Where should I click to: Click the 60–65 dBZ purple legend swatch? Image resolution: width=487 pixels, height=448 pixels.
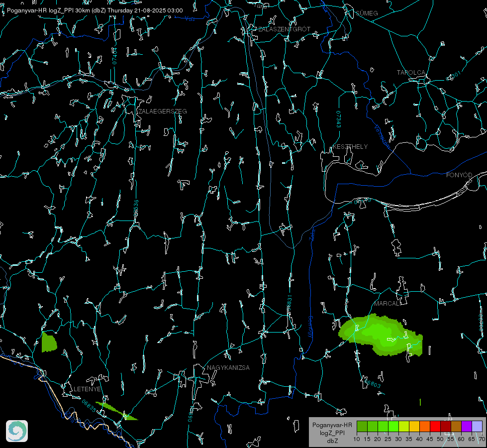(467, 426)
